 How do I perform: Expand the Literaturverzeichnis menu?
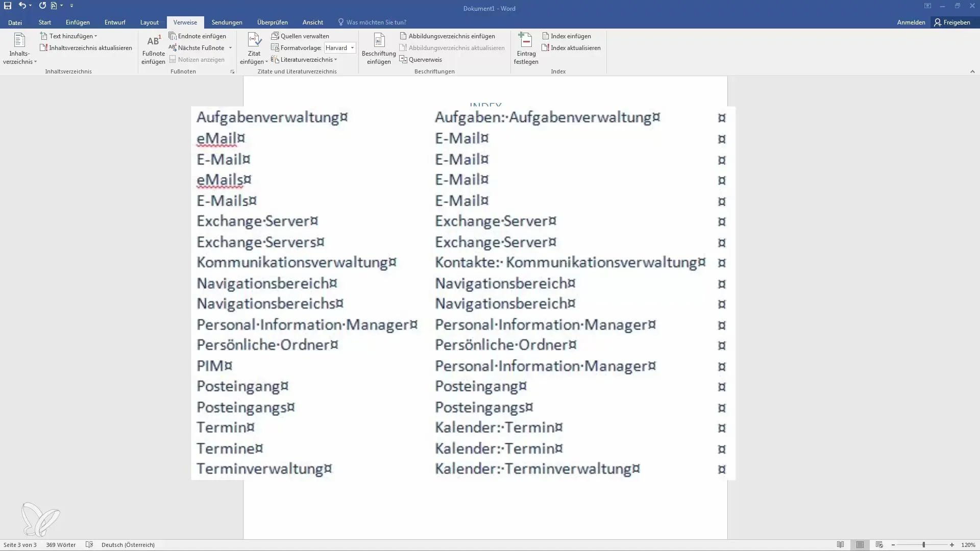pyautogui.click(x=304, y=60)
